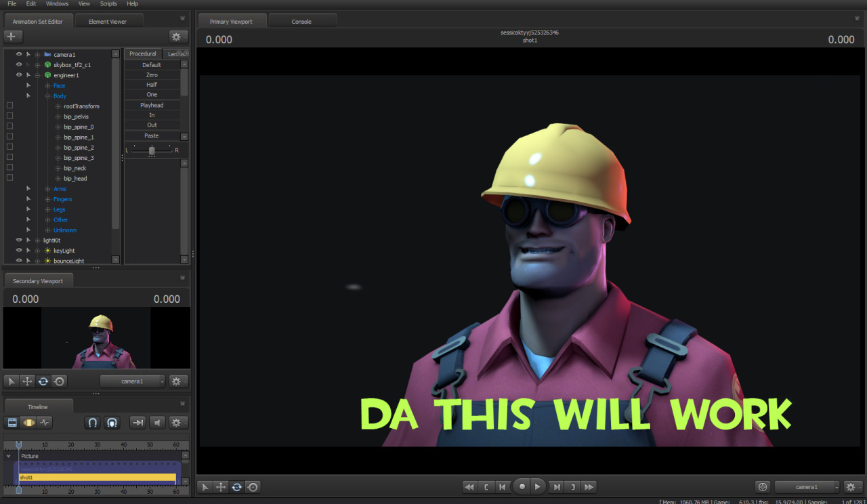Image resolution: width=867 pixels, height=504 pixels.
Task: Go to end of selection bracket button
Action: click(573, 486)
